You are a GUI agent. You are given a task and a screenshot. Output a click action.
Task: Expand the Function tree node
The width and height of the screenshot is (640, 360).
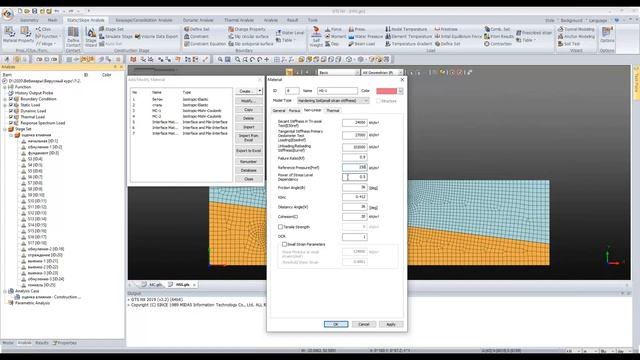[x=5, y=87]
